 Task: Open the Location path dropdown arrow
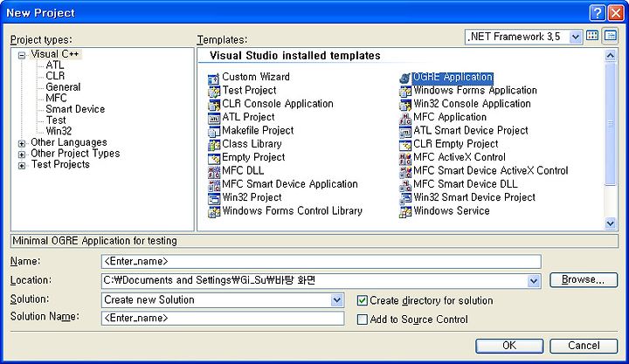pos(534,281)
